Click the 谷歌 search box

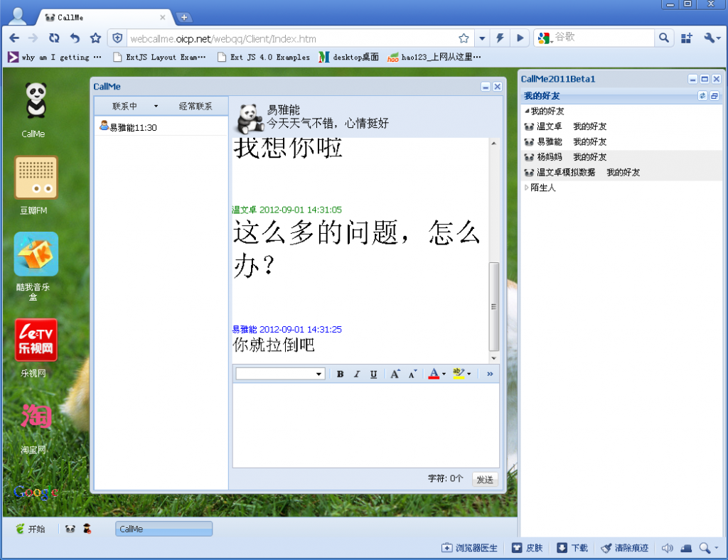604,38
